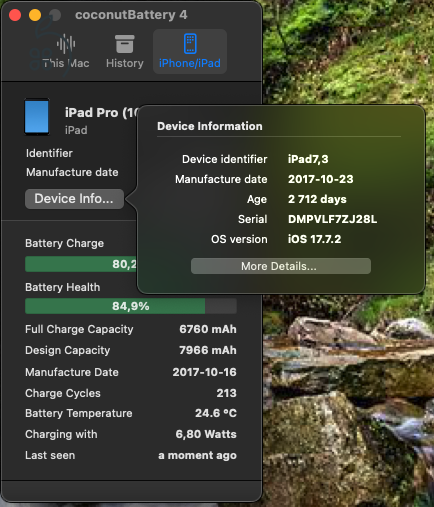
Task: Switch to the History tab
Action: tap(125, 52)
